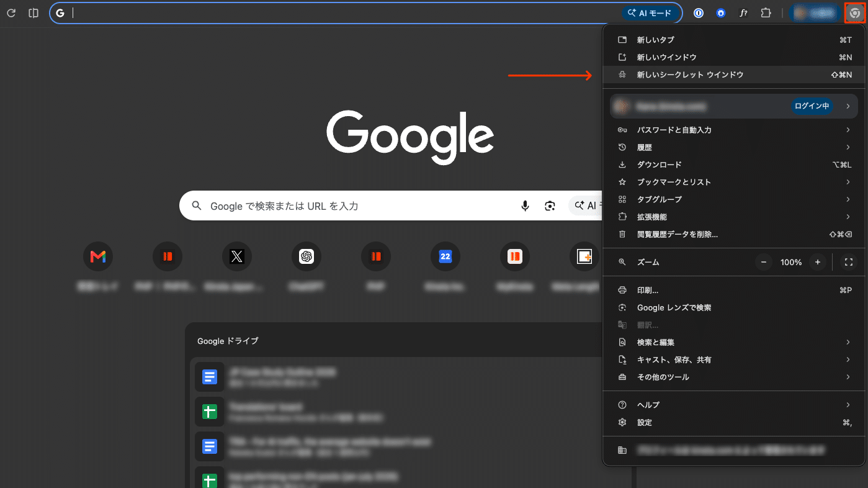868x488 pixels.
Task: Click the magnifier icon in search box
Action: (197, 206)
